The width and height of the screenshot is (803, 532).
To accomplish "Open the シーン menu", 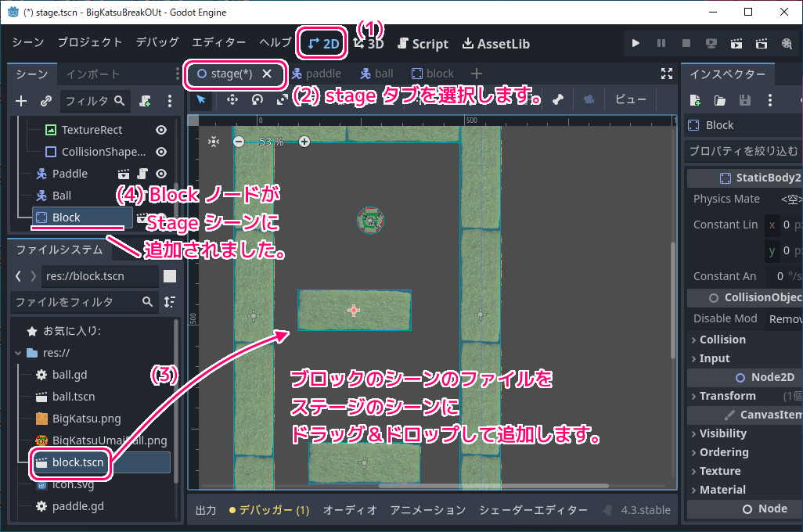I will pos(27,42).
